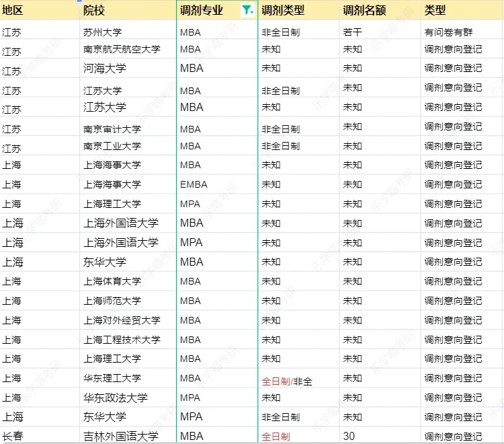Select the quota cell showing 30
This screenshot has height=444, width=504.
click(349, 437)
